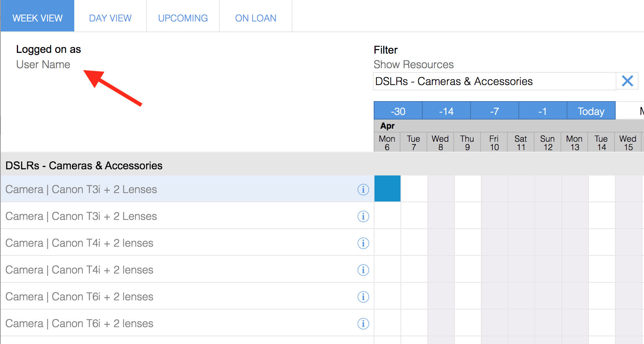Clear the Show Resources filter with X
Viewport: 644px width, 344px height.
(627, 81)
